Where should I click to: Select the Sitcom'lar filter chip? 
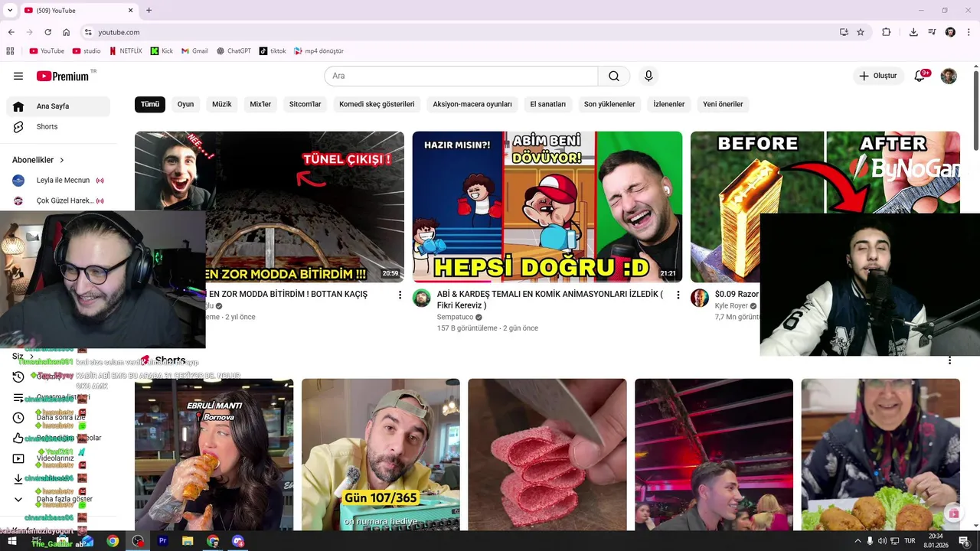(305, 104)
